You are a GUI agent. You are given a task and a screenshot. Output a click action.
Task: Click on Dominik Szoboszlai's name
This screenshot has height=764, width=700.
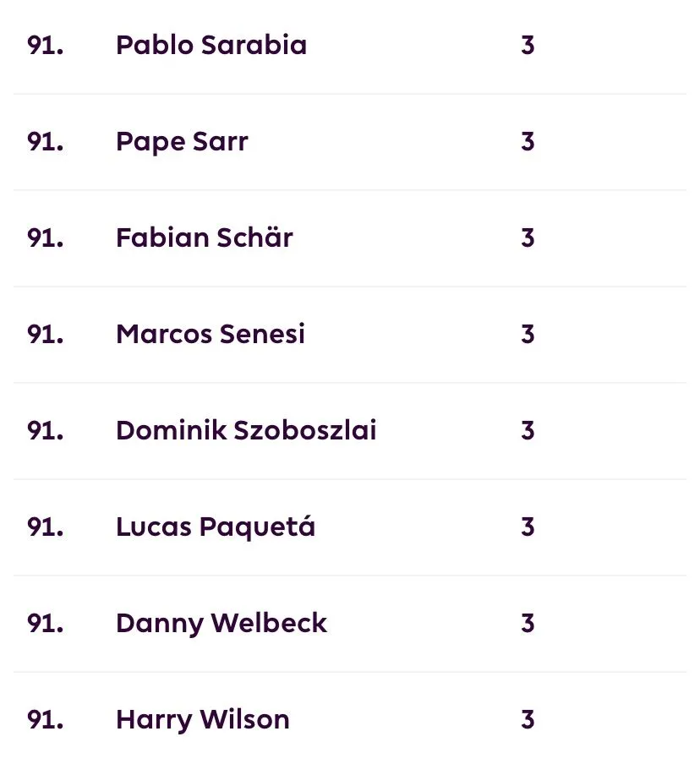coord(245,431)
